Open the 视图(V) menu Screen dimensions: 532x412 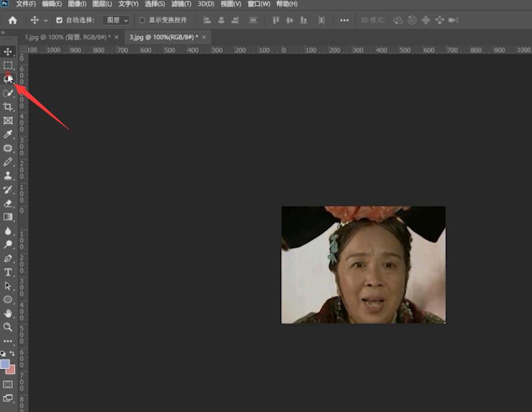pyautogui.click(x=231, y=4)
